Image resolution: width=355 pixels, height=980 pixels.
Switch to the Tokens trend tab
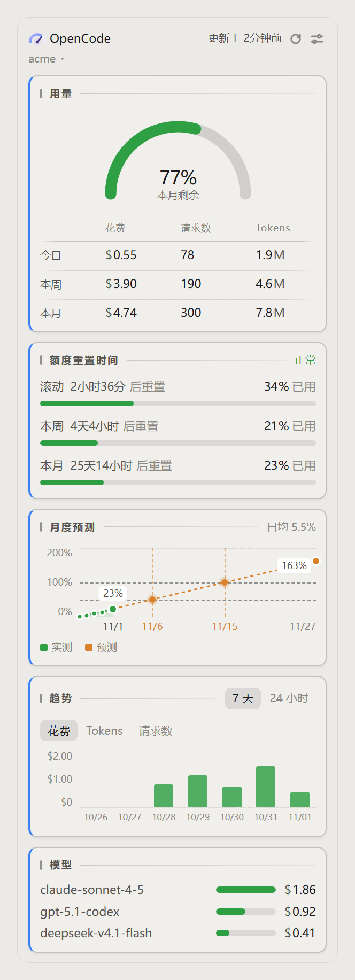(x=104, y=730)
